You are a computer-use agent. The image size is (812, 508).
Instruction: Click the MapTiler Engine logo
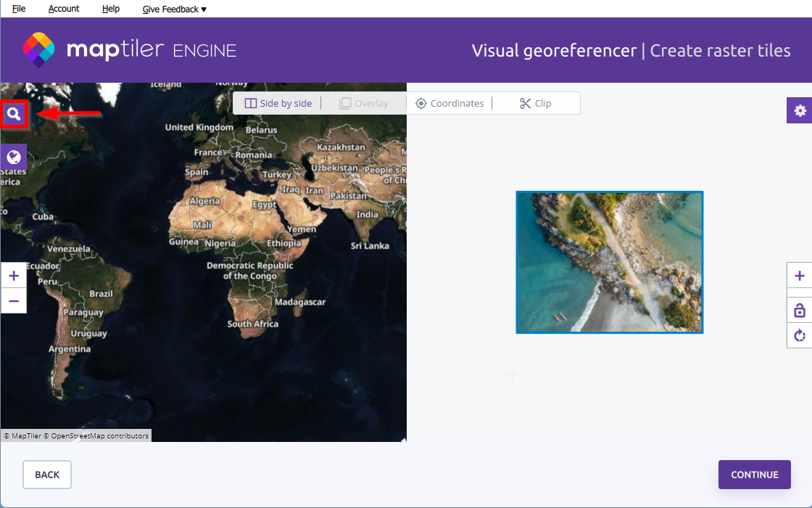coord(130,50)
